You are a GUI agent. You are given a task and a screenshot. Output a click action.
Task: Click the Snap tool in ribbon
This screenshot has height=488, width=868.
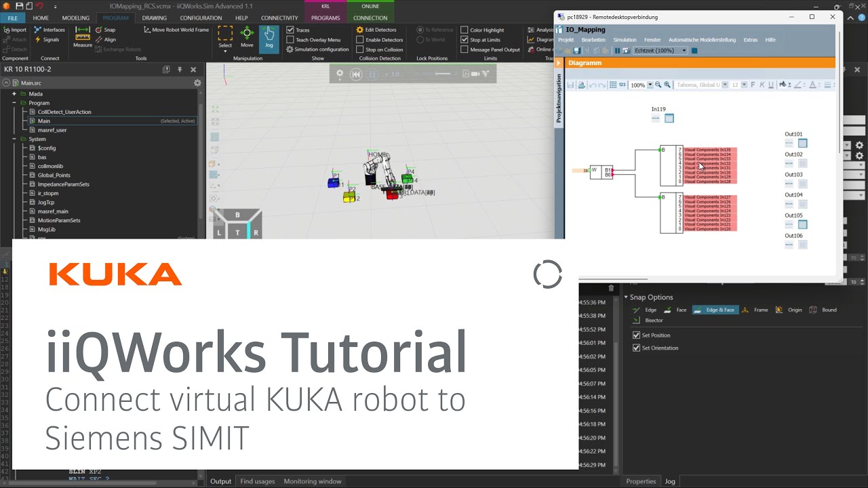click(x=105, y=30)
